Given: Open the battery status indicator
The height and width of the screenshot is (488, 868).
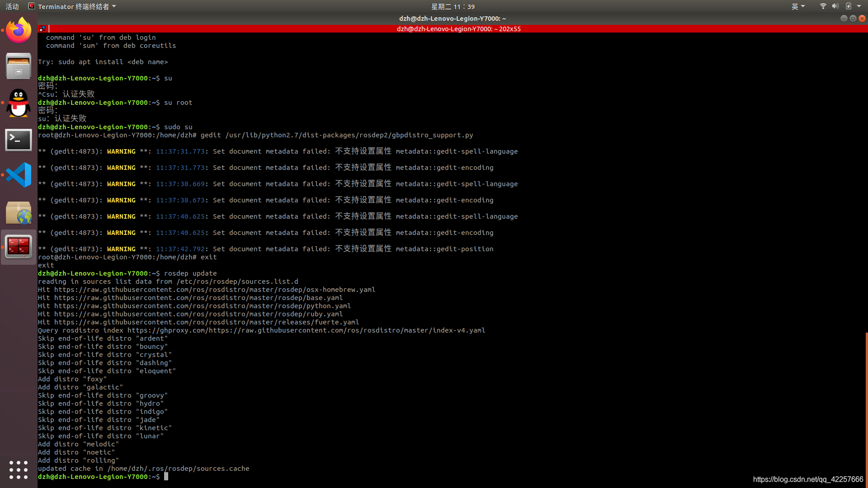Looking at the screenshot, I should pyautogui.click(x=849, y=6).
